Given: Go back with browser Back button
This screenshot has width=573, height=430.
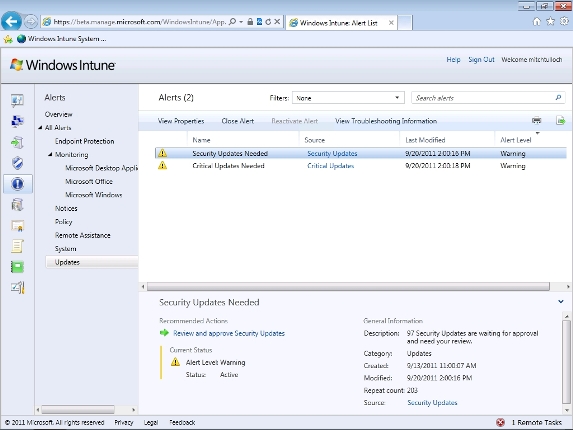Looking at the screenshot, I should coord(11,22).
